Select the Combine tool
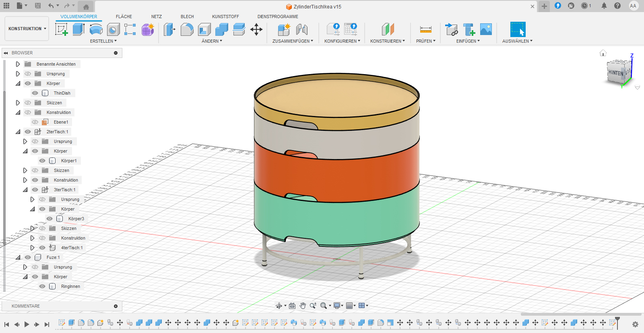The image size is (644, 333). pos(221,29)
